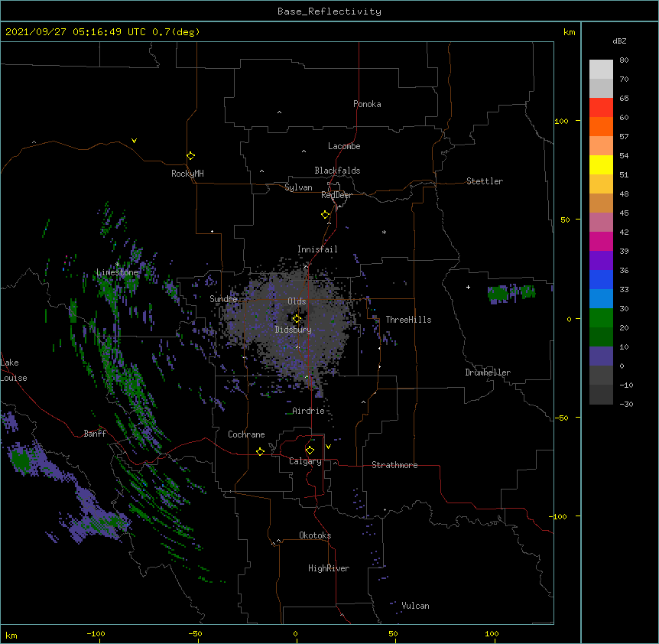This screenshot has width=659, height=644.
Task: Pick the purple 39-36 dBZ legend swatch
Action: click(601, 261)
